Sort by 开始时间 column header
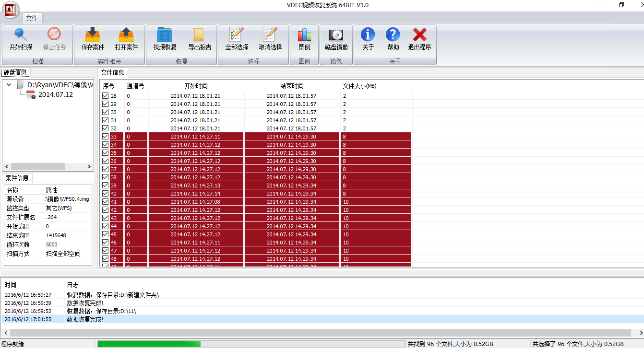 click(196, 86)
